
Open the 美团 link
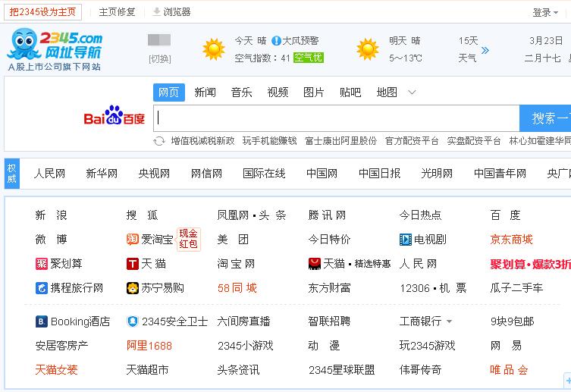coord(233,239)
